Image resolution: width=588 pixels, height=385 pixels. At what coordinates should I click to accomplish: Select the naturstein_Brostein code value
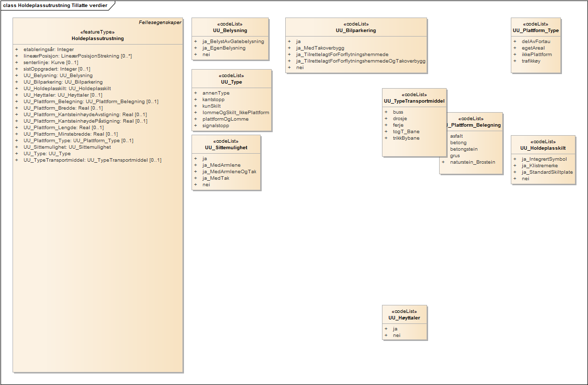tap(472, 162)
